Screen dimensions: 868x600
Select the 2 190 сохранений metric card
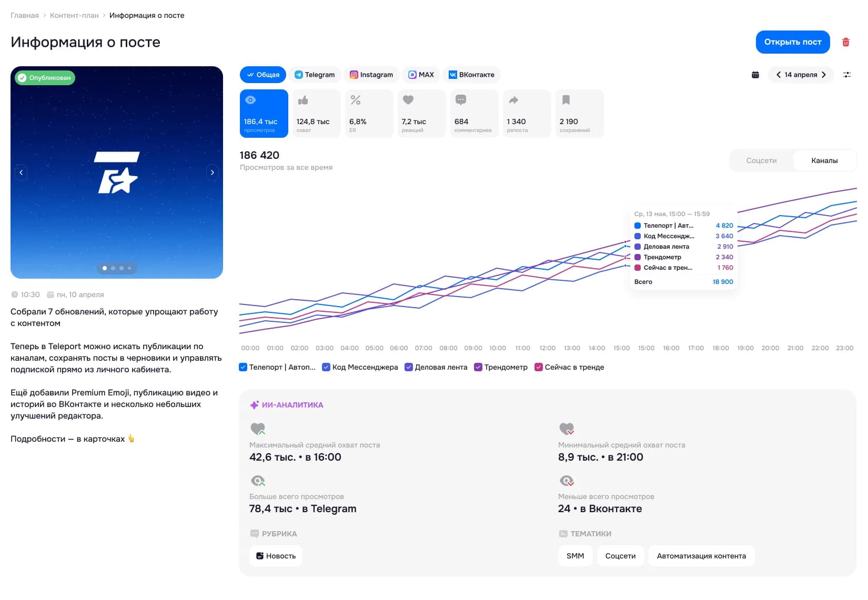[580, 114]
